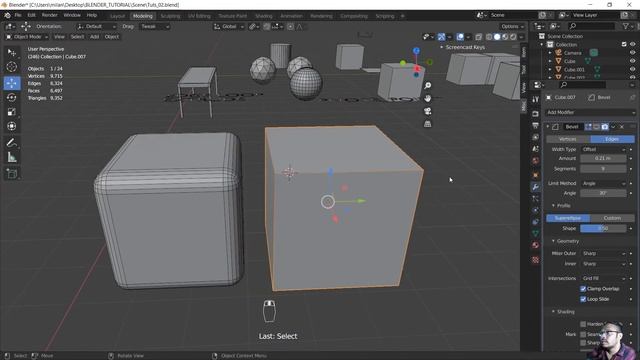
Task: Select the Edges bevel mode button
Action: [x=612, y=139]
